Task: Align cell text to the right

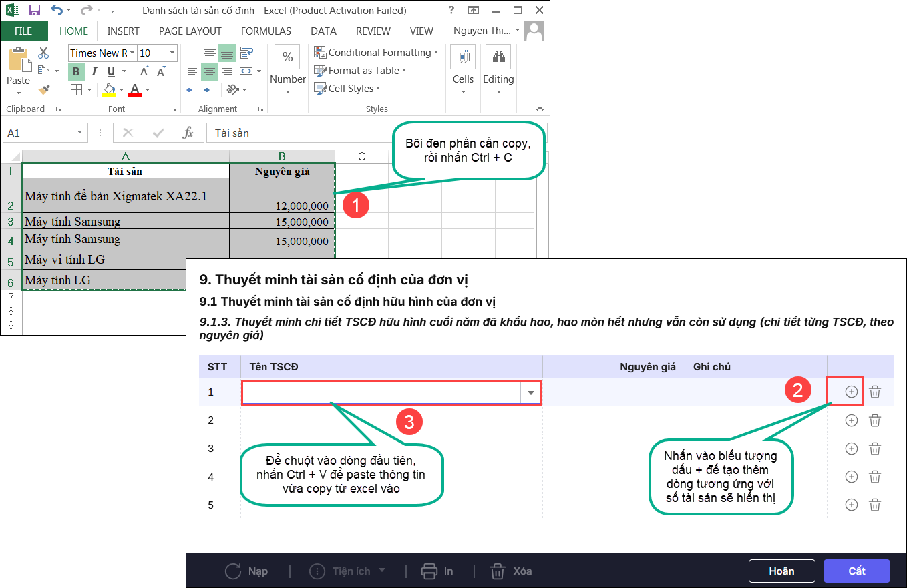Action: pos(227,71)
